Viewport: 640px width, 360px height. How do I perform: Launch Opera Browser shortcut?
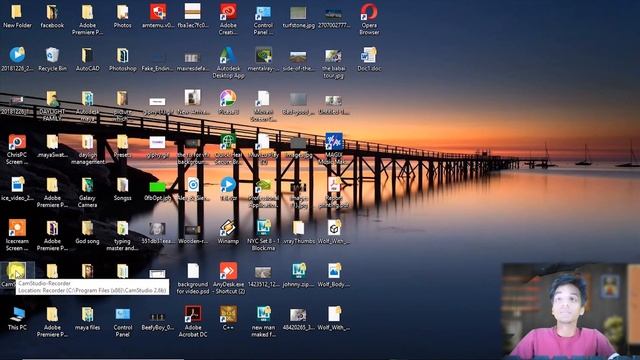pos(369,19)
